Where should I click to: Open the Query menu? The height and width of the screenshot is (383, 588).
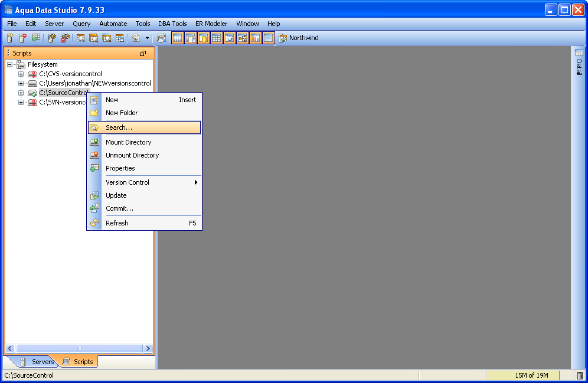(81, 24)
